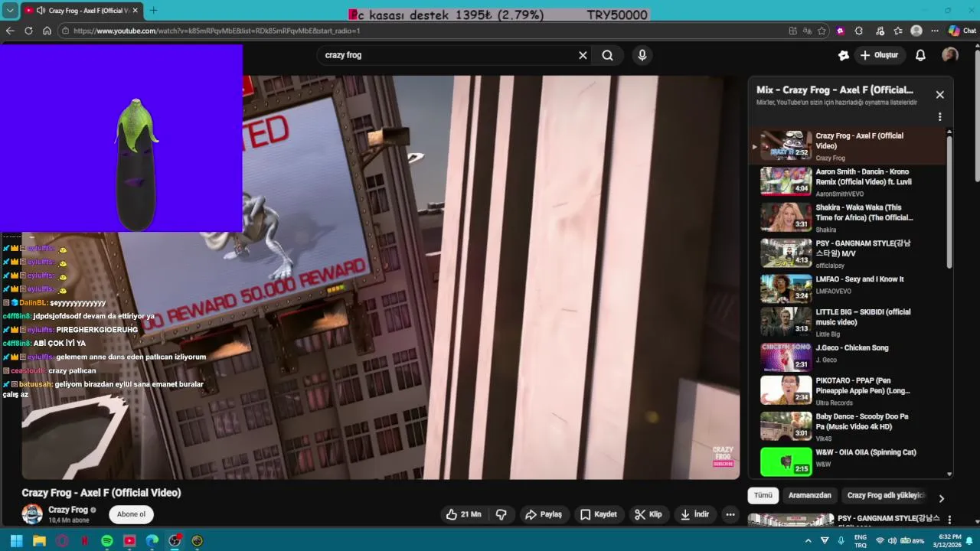The height and width of the screenshot is (551, 980).
Task: Open the browser tab list dropdown
Action: (x=10, y=10)
